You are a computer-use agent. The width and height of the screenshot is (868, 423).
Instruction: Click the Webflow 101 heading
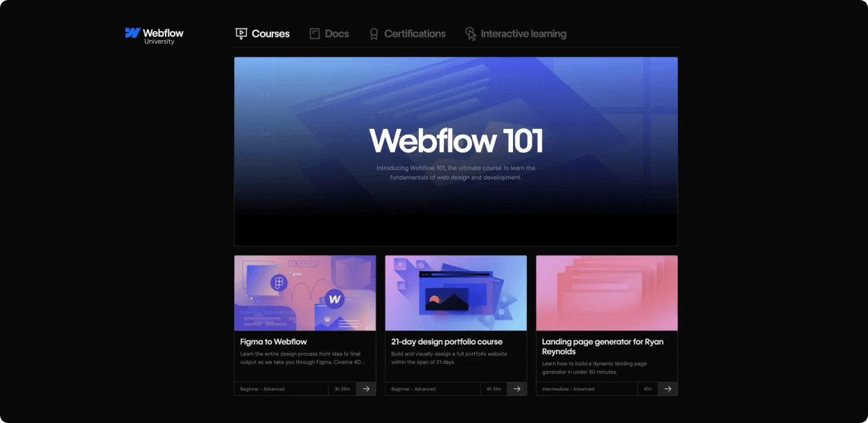pyautogui.click(x=456, y=141)
